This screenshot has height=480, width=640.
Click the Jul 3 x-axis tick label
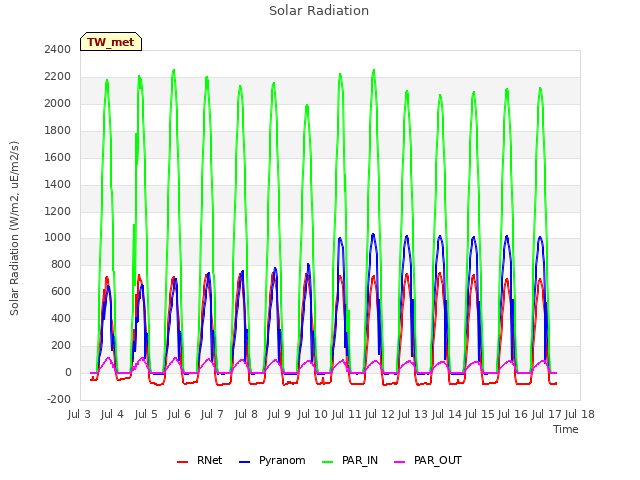click(79, 414)
